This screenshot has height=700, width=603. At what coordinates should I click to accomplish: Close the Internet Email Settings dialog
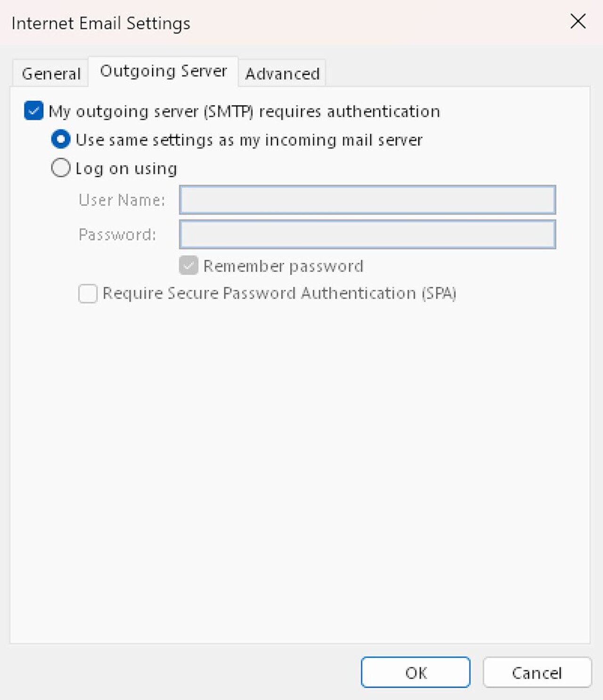click(x=577, y=22)
